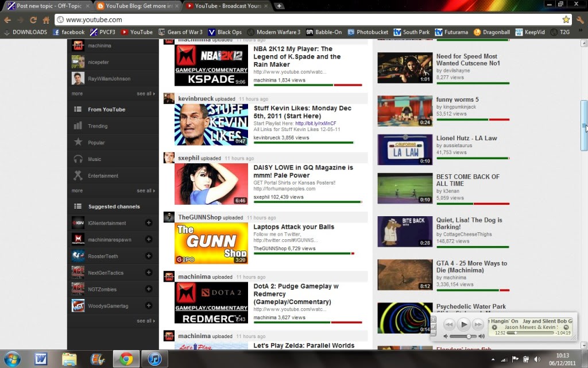Open the PVCF3 bookmark
This screenshot has width=588, height=368.
(103, 32)
